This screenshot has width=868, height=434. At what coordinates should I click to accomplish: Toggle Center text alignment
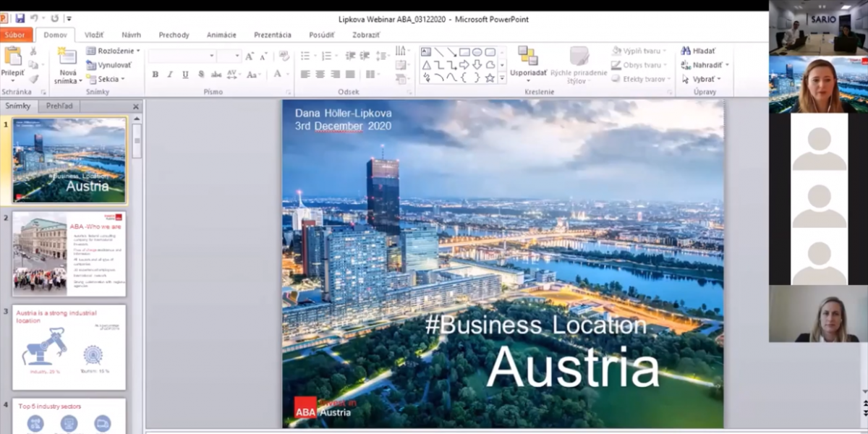tap(320, 75)
